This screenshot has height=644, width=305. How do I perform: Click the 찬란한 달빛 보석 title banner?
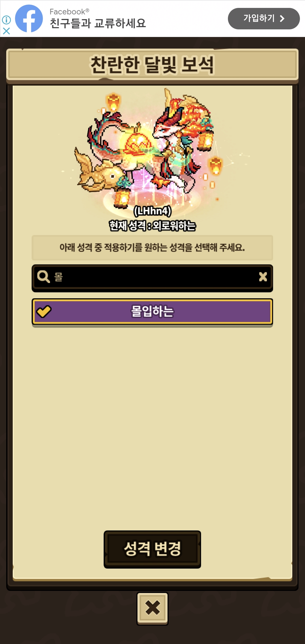[x=152, y=65]
